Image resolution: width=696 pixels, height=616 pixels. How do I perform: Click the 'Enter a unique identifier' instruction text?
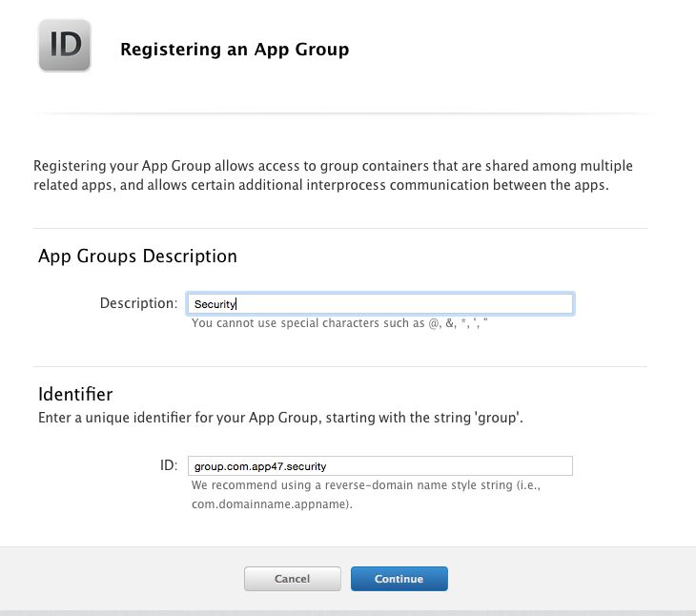click(x=280, y=418)
